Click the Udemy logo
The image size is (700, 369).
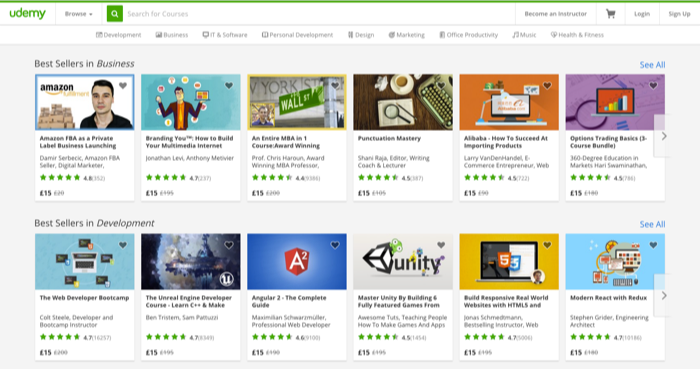coord(28,13)
